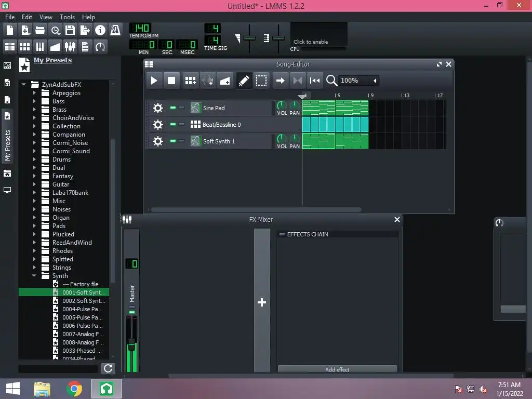
Task: Play song in Song-Editor
Action: (x=154, y=81)
